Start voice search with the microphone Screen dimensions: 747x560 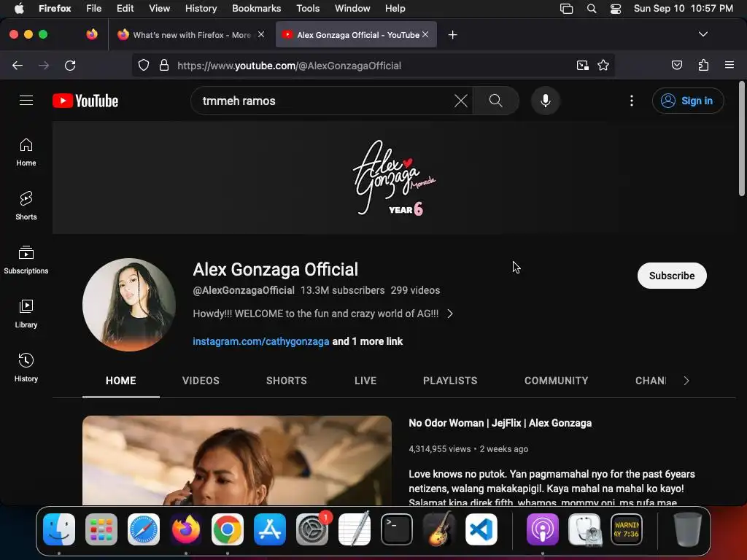point(546,101)
